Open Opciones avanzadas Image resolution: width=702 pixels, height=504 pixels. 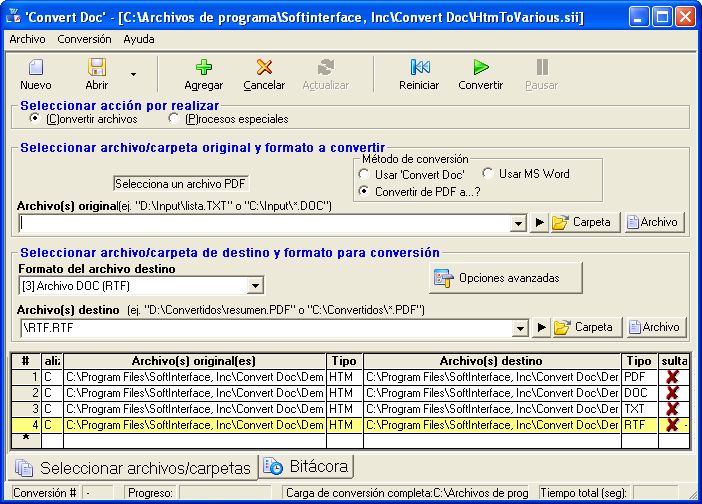point(505,278)
